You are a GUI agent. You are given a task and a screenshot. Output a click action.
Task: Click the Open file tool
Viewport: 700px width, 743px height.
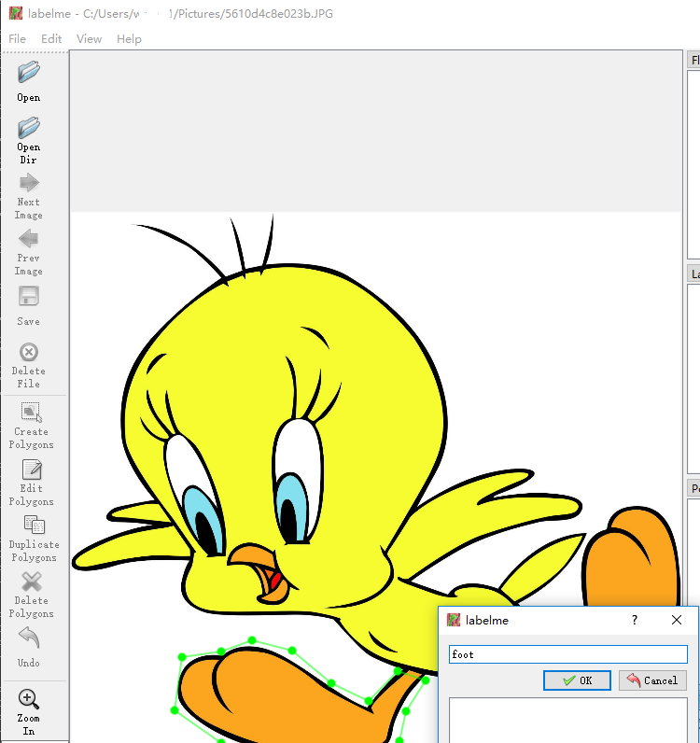tap(28, 81)
